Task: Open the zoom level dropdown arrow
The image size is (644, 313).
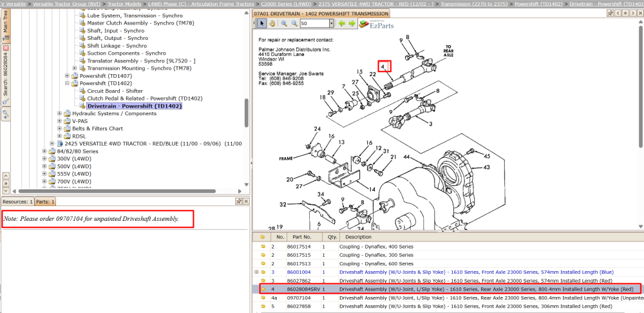Action: (x=332, y=24)
